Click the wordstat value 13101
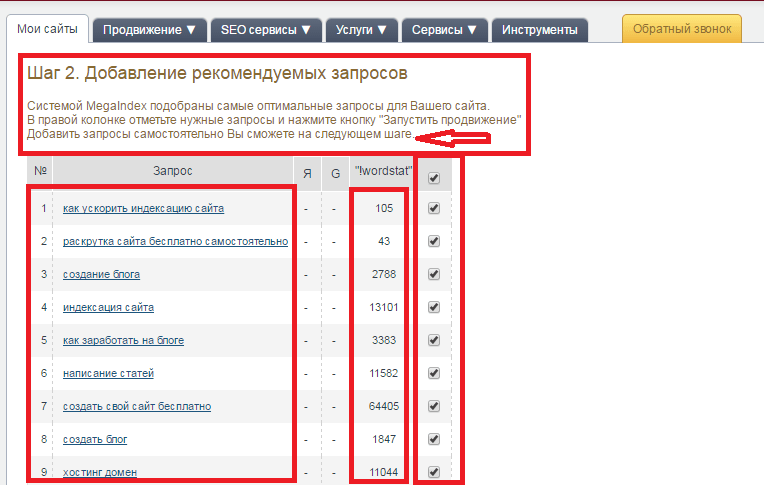764x485 pixels. [384, 307]
